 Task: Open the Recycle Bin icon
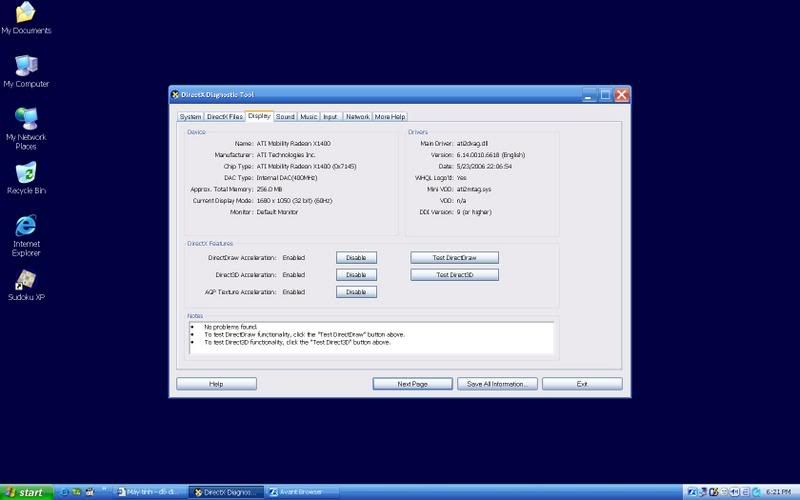[x=26, y=178]
